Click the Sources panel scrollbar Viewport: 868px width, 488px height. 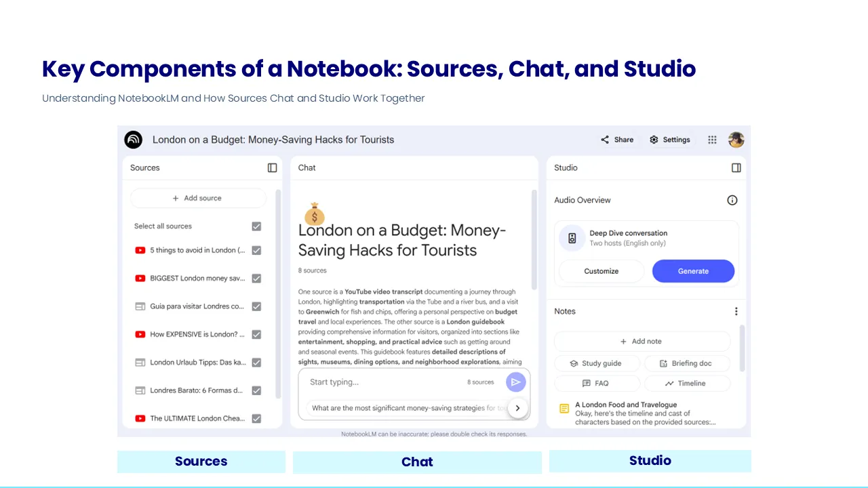coord(278,293)
